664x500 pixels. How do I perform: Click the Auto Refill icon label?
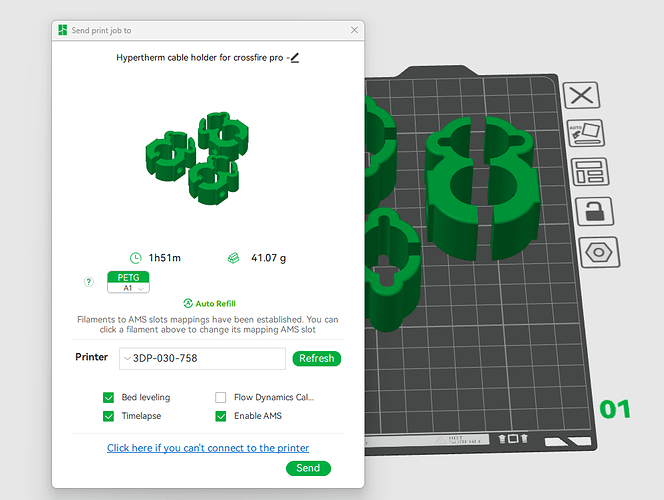tap(209, 304)
